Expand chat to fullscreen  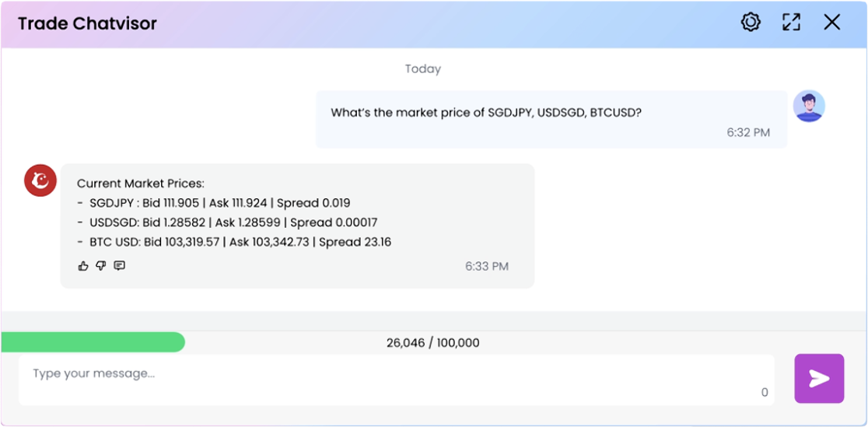791,23
